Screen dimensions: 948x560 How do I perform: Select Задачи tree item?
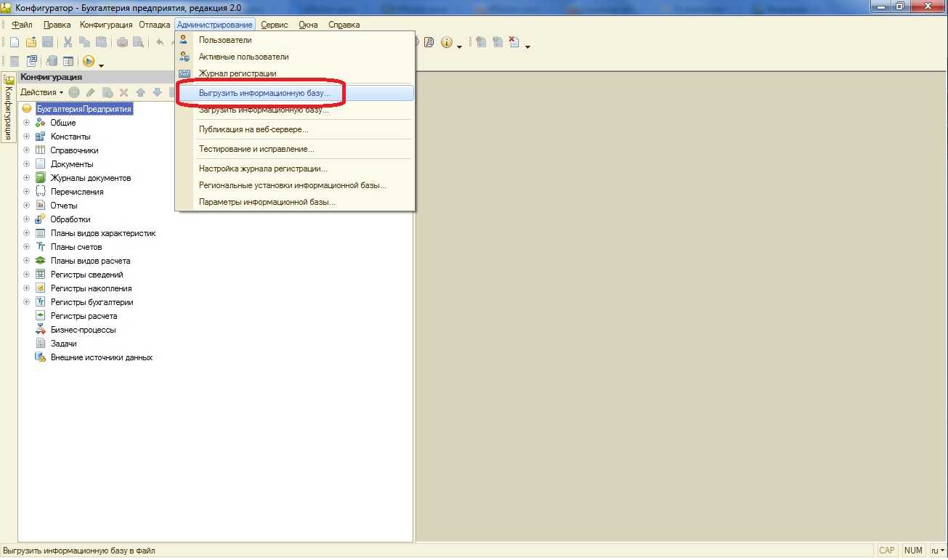click(x=64, y=344)
